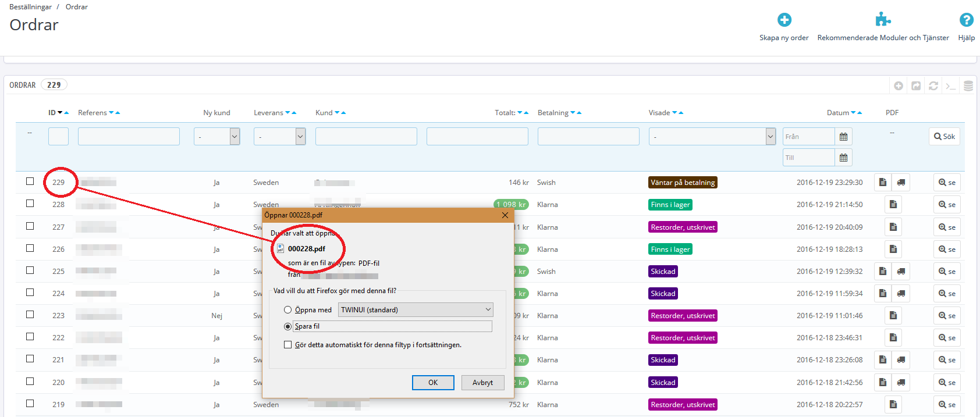980x417 pixels.
Task: Download invoice PDF for order 219
Action: 893,404
